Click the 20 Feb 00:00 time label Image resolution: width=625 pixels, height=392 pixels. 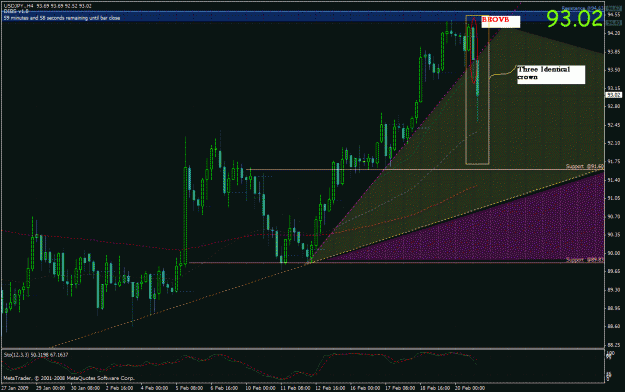(x=470, y=388)
